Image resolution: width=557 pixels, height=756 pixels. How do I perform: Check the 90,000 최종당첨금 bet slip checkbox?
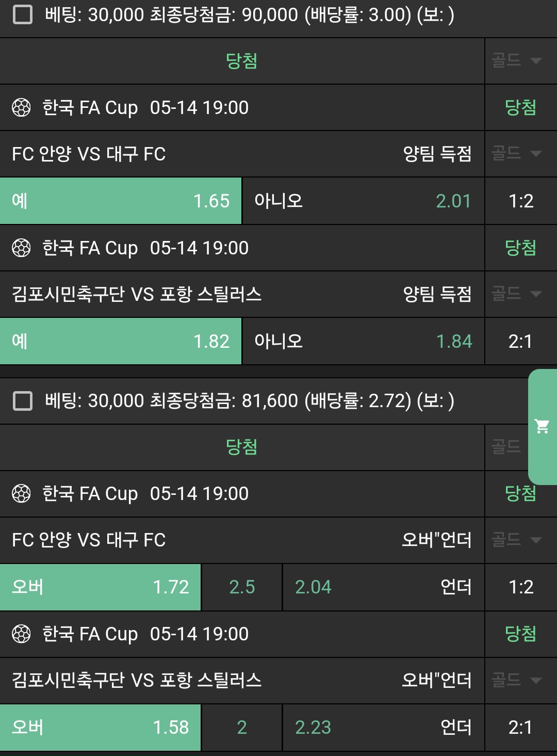(22, 15)
